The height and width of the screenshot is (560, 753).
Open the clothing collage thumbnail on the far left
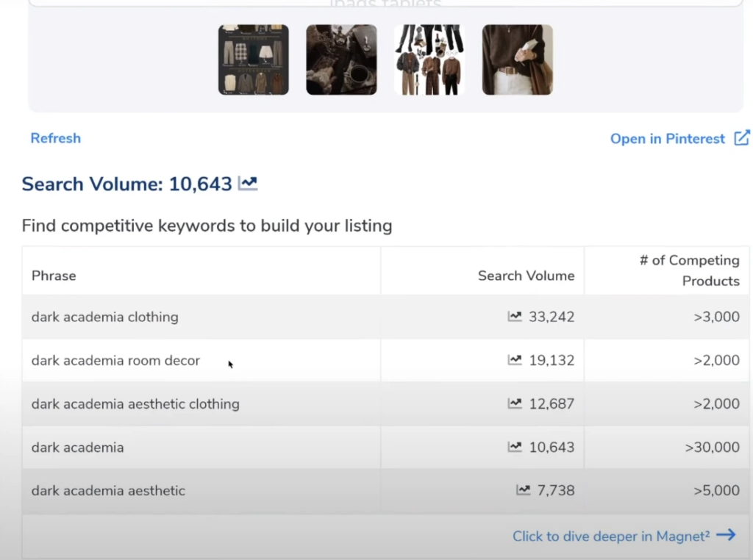[x=253, y=60]
